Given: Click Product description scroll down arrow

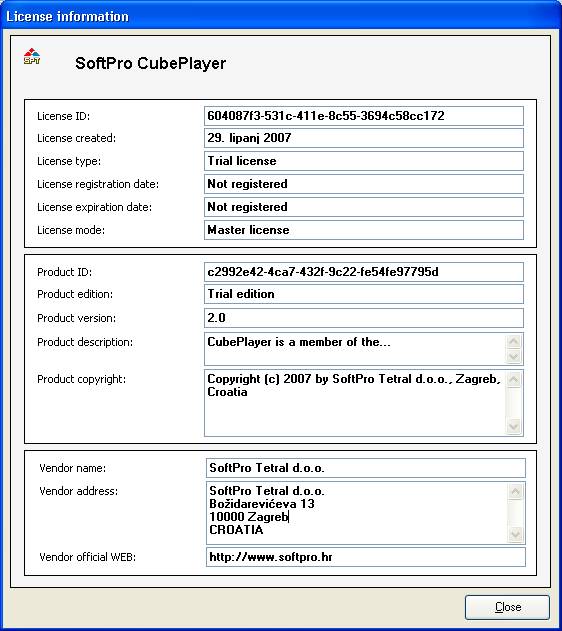Looking at the screenshot, I should pos(514,356).
